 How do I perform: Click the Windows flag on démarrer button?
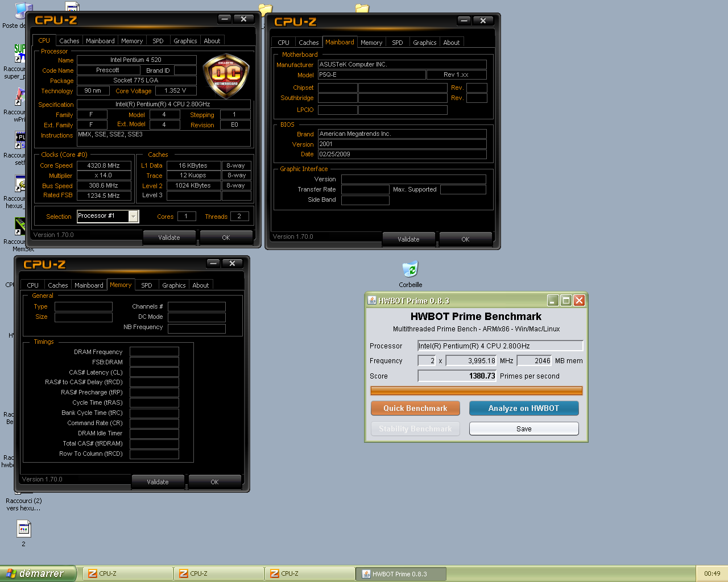tap(11, 573)
